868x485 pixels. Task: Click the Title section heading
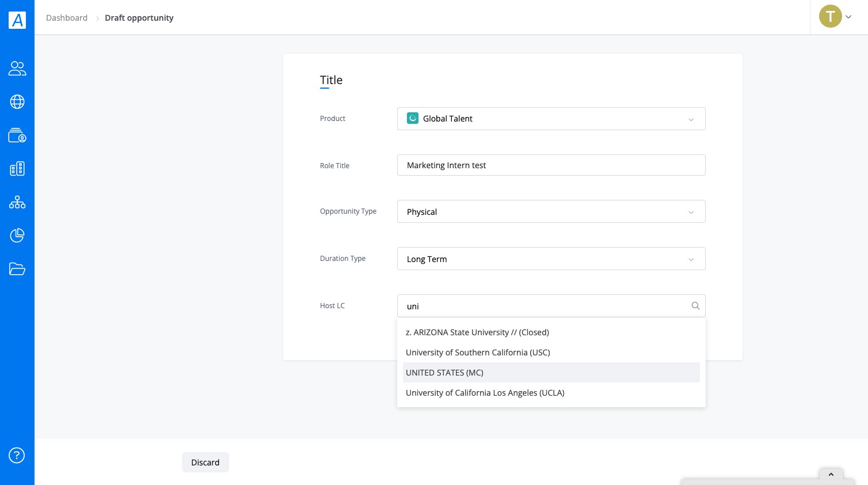pos(331,80)
